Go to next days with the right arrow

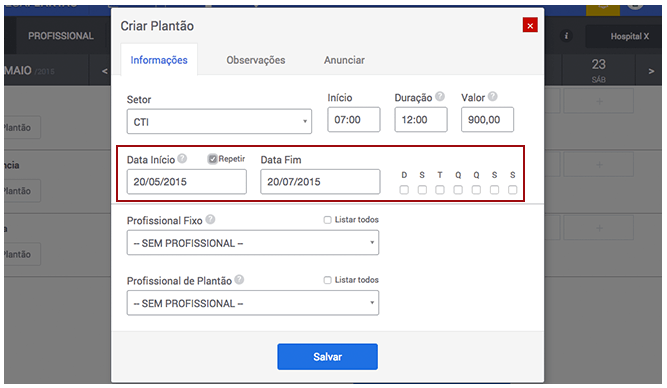coord(651,71)
